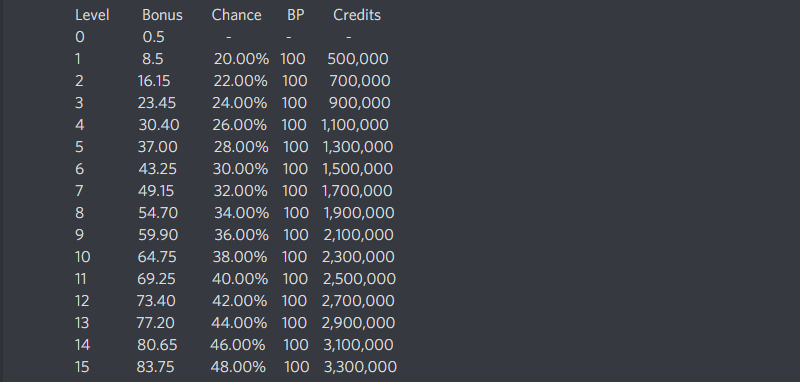Viewport: 800px width, 382px height.
Task: Select the 1,700,000 credits value
Action: point(357,191)
